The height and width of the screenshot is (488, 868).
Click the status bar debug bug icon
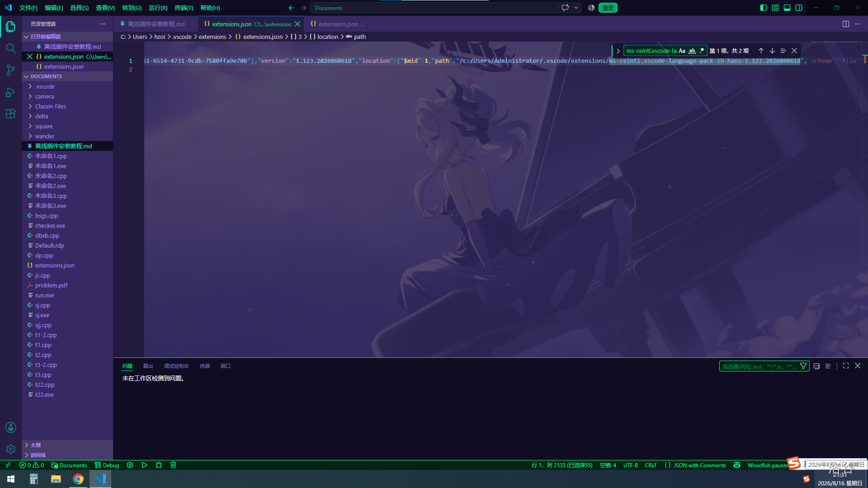pos(159,465)
